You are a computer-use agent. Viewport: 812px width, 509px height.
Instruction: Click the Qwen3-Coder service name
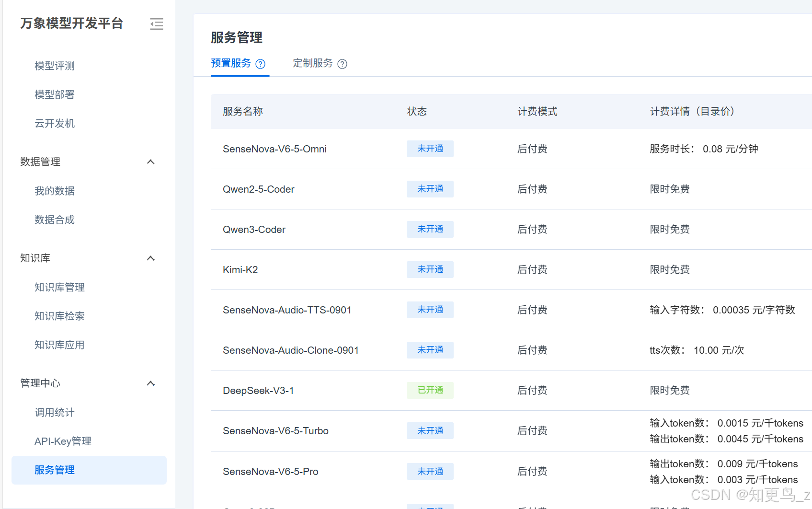click(254, 230)
